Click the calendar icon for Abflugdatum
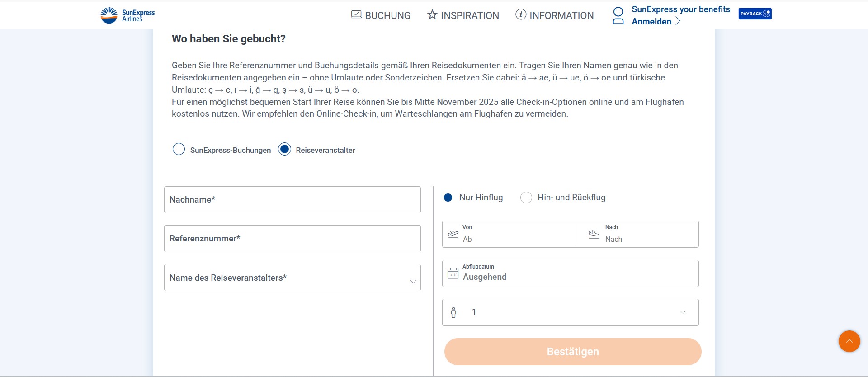The width and height of the screenshot is (868, 377). (x=453, y=273)
